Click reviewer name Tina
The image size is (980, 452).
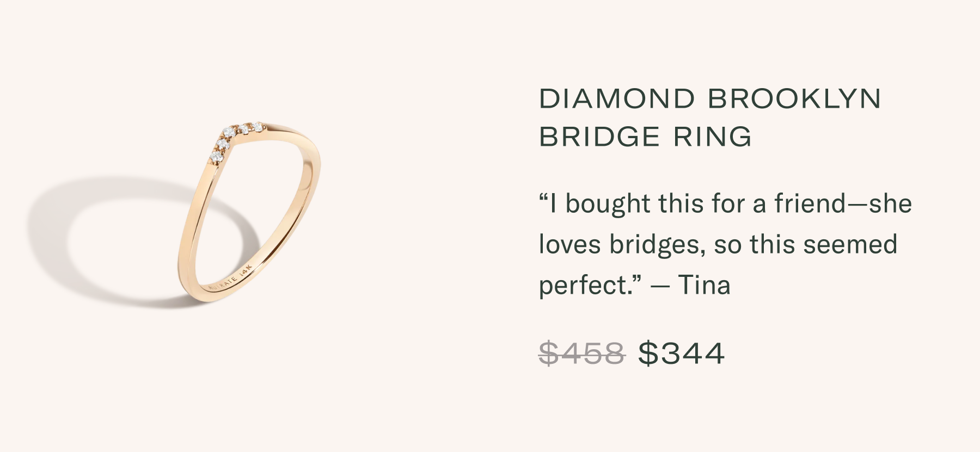tap(703, 285)
